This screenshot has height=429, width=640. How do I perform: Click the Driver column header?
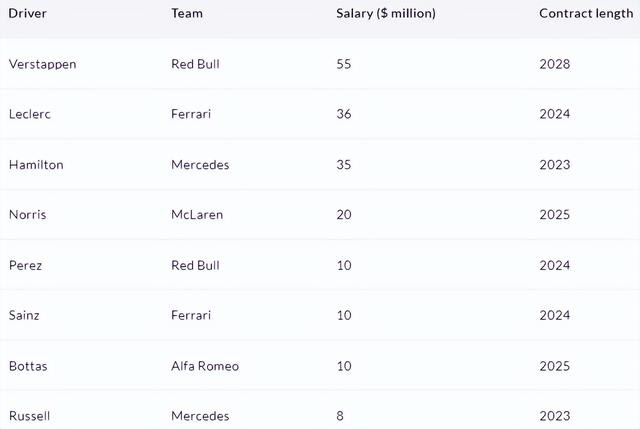28,14
